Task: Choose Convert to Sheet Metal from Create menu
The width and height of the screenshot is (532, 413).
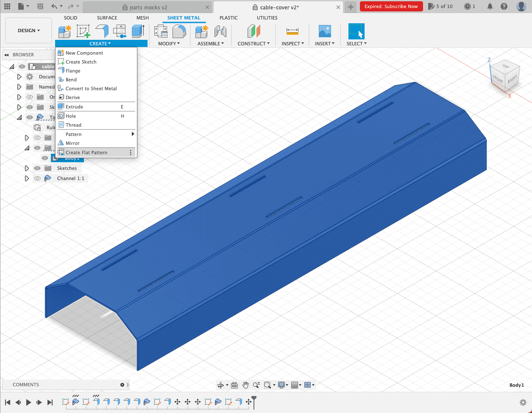Action: click(x=91, y=89)
